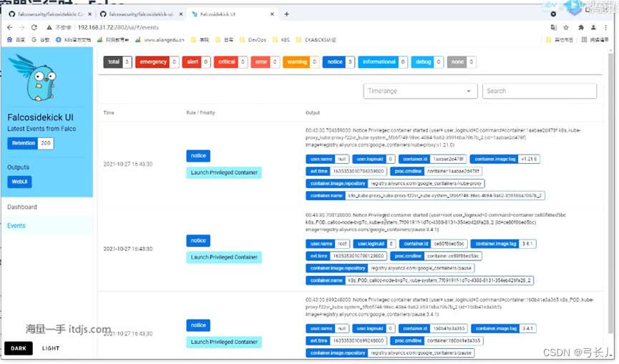Filter events by notice priority badge
The image size is (619, 364).
[x=338, y=62]
